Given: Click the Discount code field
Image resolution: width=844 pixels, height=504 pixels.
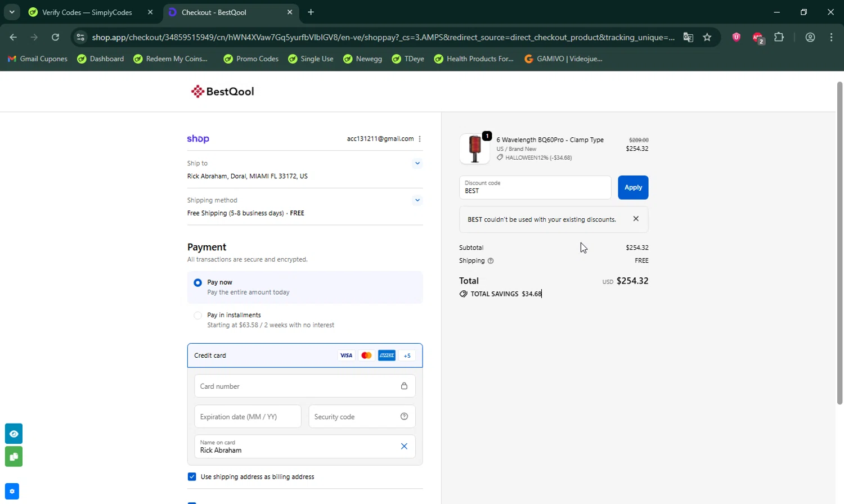Looking at the screenshot, I should click(x=535, y=187).
